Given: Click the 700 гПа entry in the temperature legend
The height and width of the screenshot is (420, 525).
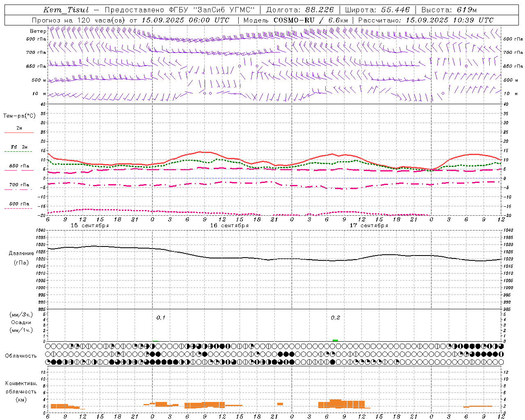Looking at the screenshot, I should pyautogui.click(x=19, y=185).
